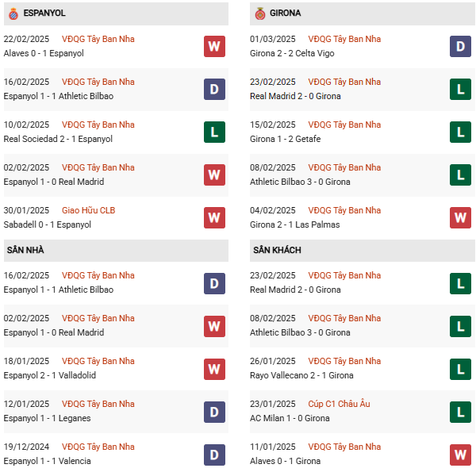This screenshot has height=472, width=476.
Task: Click W badge for Alaves 0 - 1 Girona
Action: [x=460, y=454]
